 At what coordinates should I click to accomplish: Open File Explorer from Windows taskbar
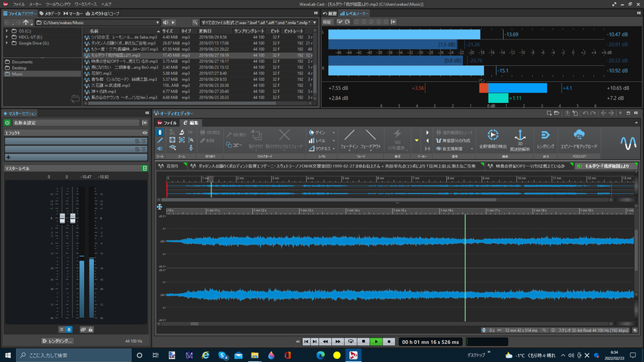pos(255,355)
